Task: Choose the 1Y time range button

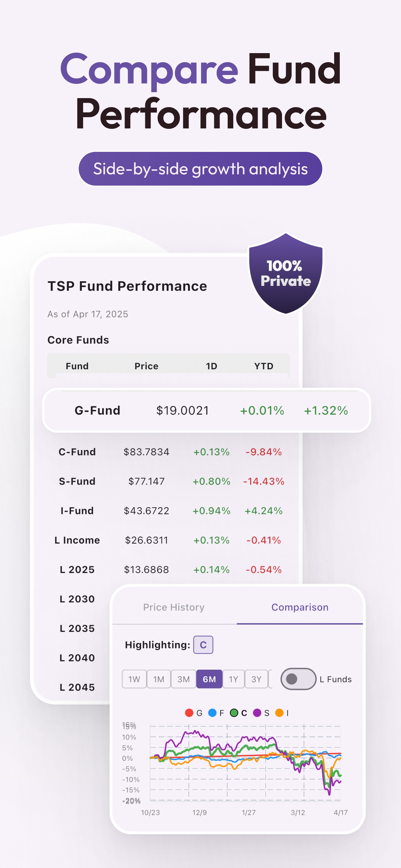Action: [x=233, y=679]
